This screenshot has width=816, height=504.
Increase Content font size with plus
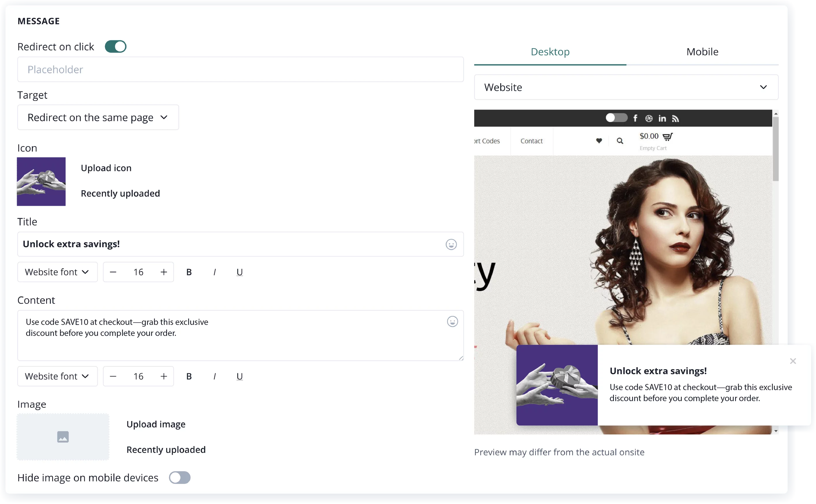click(x=164, y=376)
